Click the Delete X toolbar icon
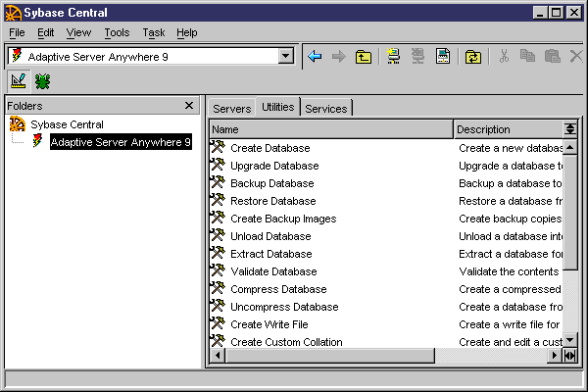The image size is (588, 392). (x=576, y=56)
